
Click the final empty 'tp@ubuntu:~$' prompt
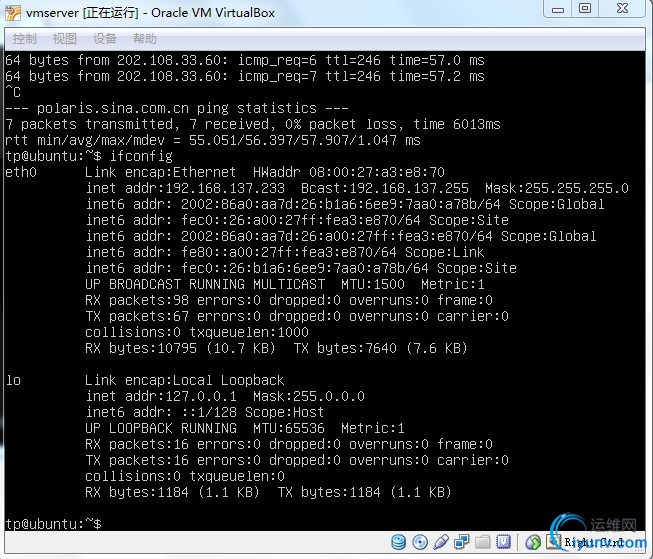point(53,524)
